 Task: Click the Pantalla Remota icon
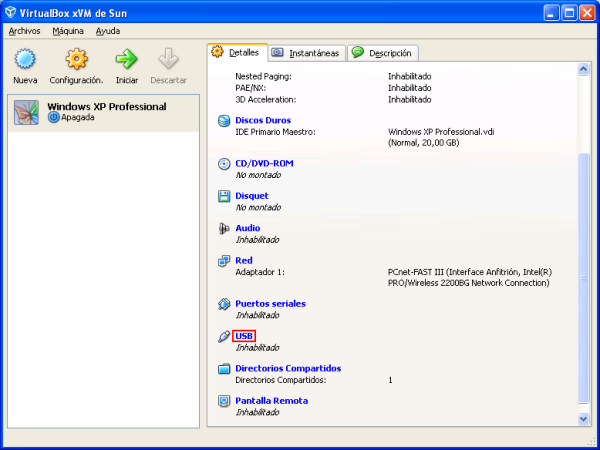pos(224,401)
